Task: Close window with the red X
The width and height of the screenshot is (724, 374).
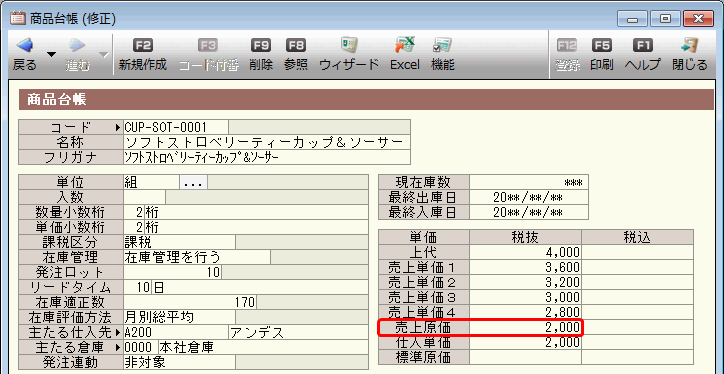Action: coord(698,19)
